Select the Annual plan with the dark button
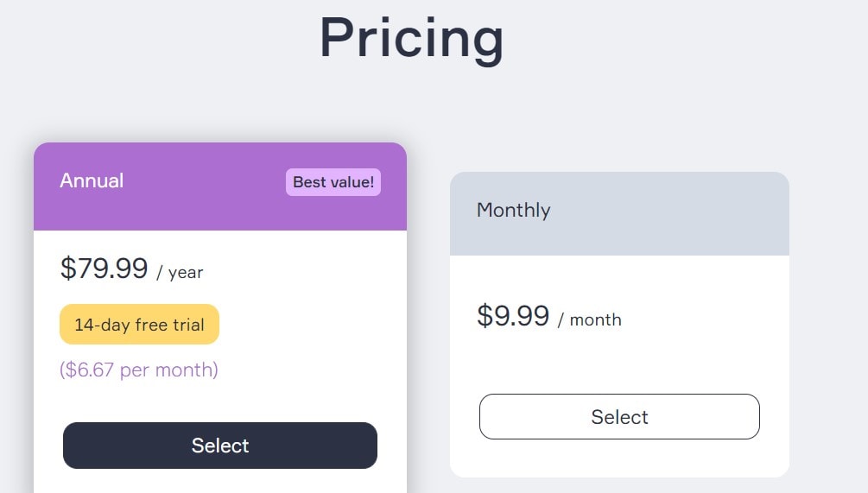 220,446
